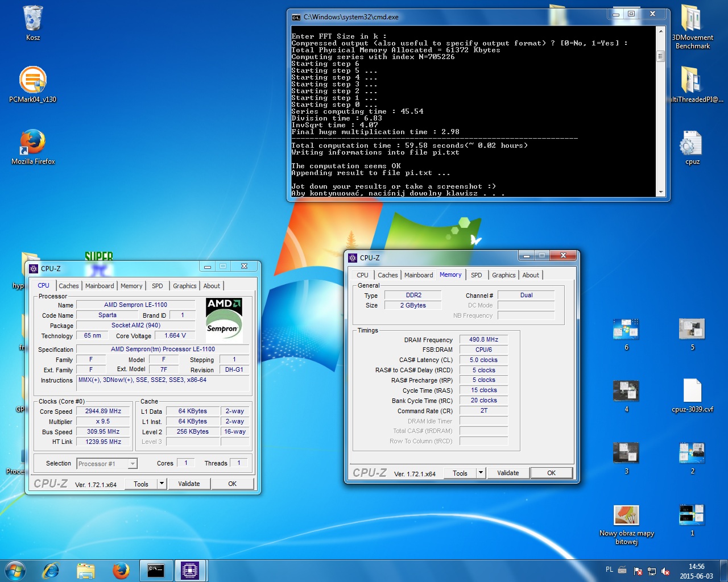Open SPD tab in right CPU-Z window
Image resolution: width=728 pixels, height=582 pixels.
point(477,275)
